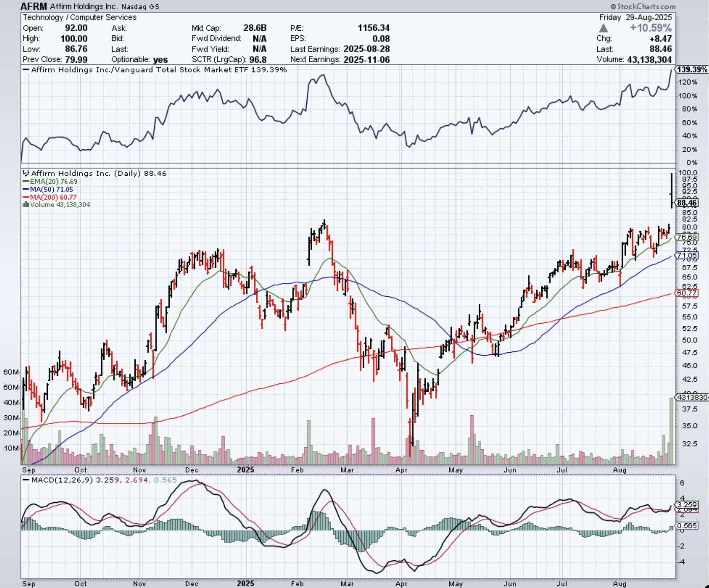Click the MA(50) 71.05 legend entry
This screenshot has height=588, width=709.
coord(48,189)
